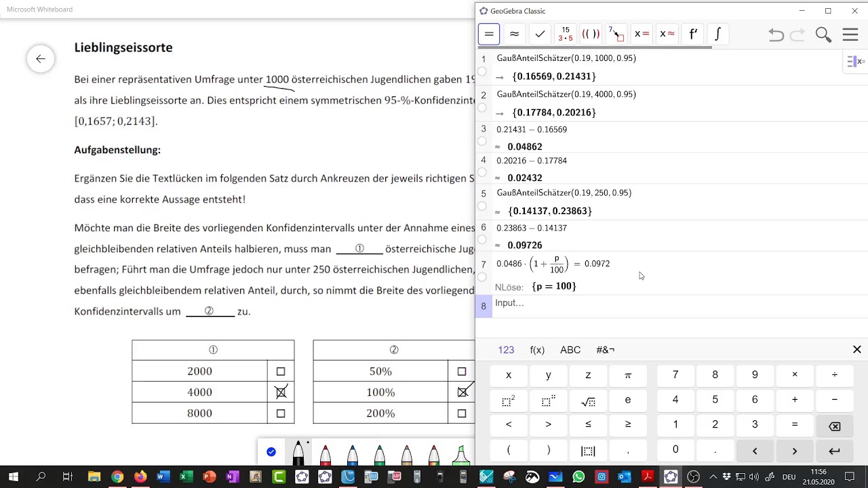Tap the right cursor arrow key
This screenshot has height=488, width=868.
pos(795,451)
